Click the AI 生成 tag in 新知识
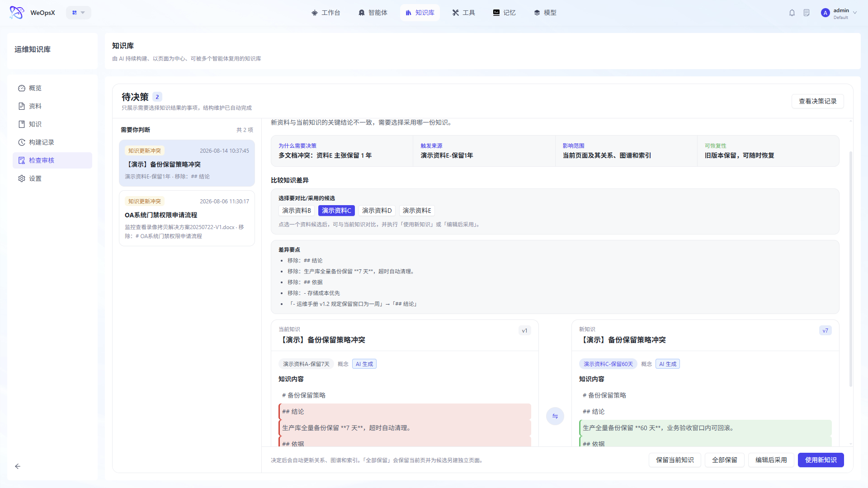The height and width of the screenshot is (488, 868). pos(668,364)
